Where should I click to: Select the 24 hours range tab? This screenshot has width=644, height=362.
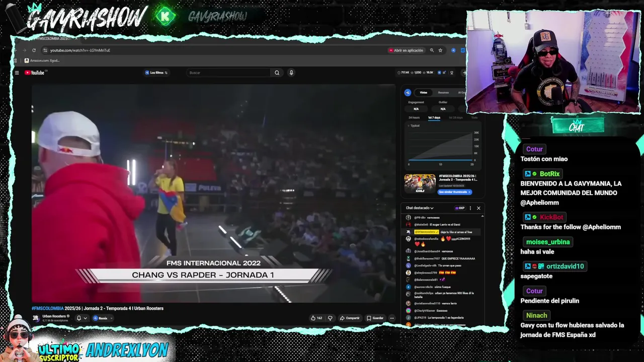pos(414,118)
